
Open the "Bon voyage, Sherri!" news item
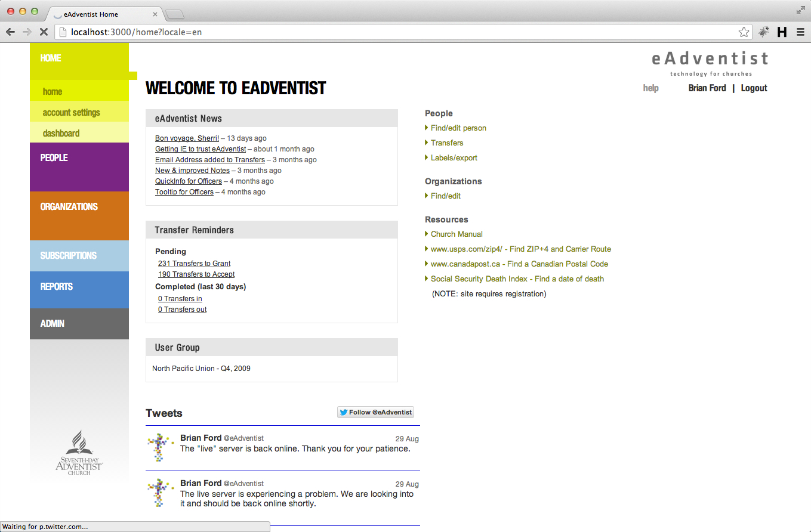pos(187,138)
